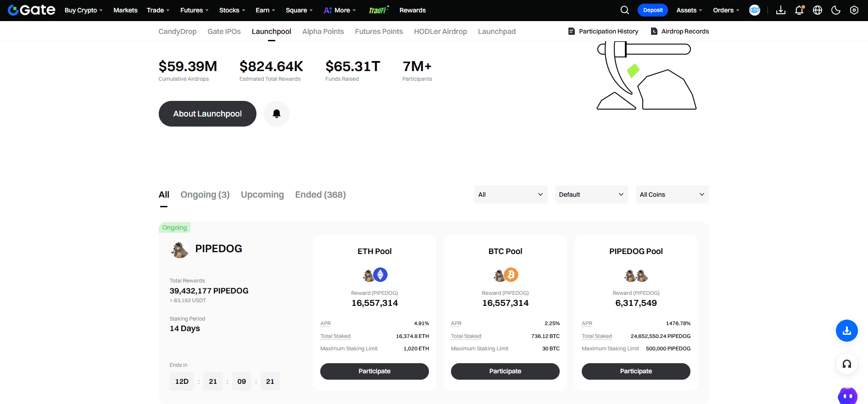Click the '$59.39M' Cumulative Airdrops stat
Screen dimensions: 868x404
click(x=188, y=66)
